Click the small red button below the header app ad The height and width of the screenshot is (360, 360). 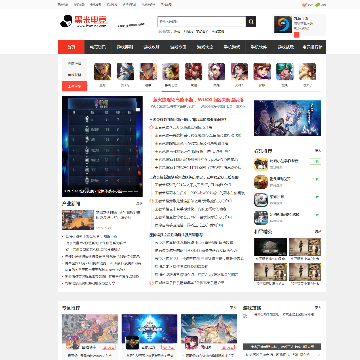(297, 35)
